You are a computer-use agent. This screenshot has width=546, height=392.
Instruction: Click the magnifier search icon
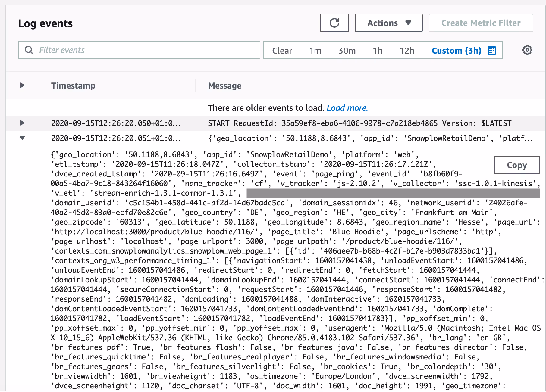(29, 50)
